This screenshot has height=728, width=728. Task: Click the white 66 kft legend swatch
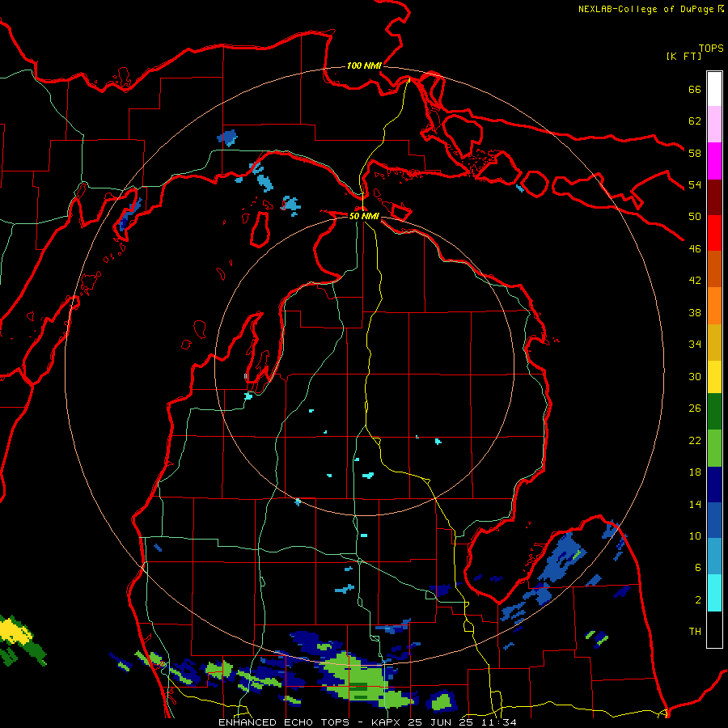(714, 89)
